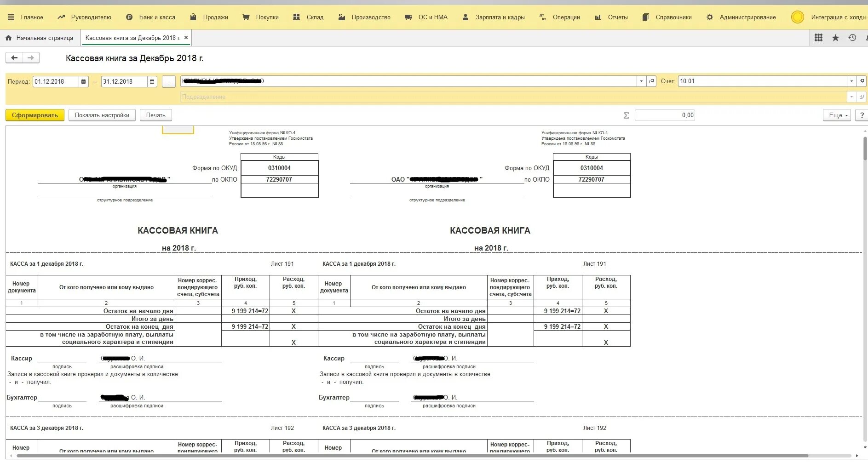Open the Зарплата и кадры section
This screenshot has width=868, height=463.
(500, 17)
